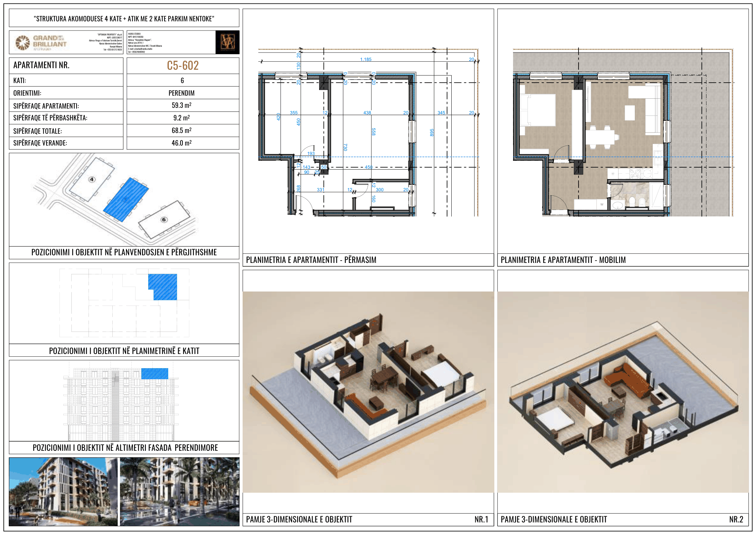Click the 46.0 m² veranda area value
756x535 pixels.
tap(182, 143)
